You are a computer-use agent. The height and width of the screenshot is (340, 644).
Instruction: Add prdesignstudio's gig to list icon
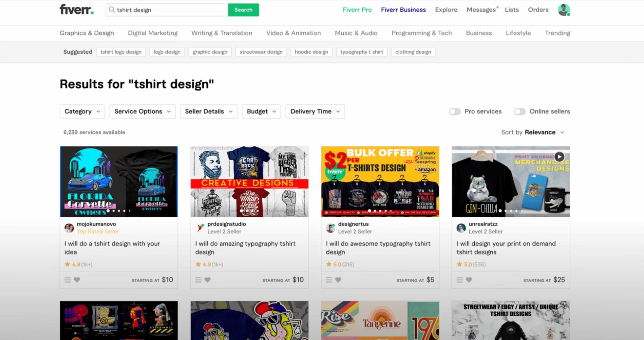pyautogui.click(x=198, y=280)
